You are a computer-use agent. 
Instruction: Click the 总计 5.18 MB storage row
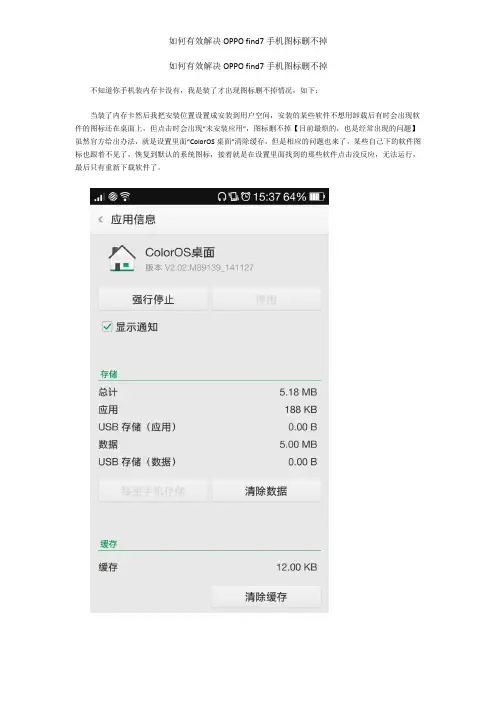click(x=208, y=392)
